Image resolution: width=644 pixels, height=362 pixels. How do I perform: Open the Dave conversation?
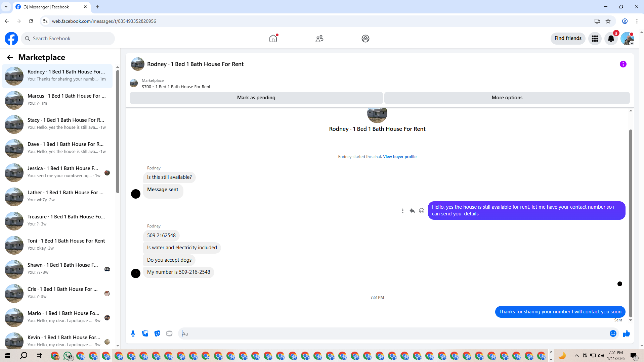pyautogui.click(x=57, y=149)
